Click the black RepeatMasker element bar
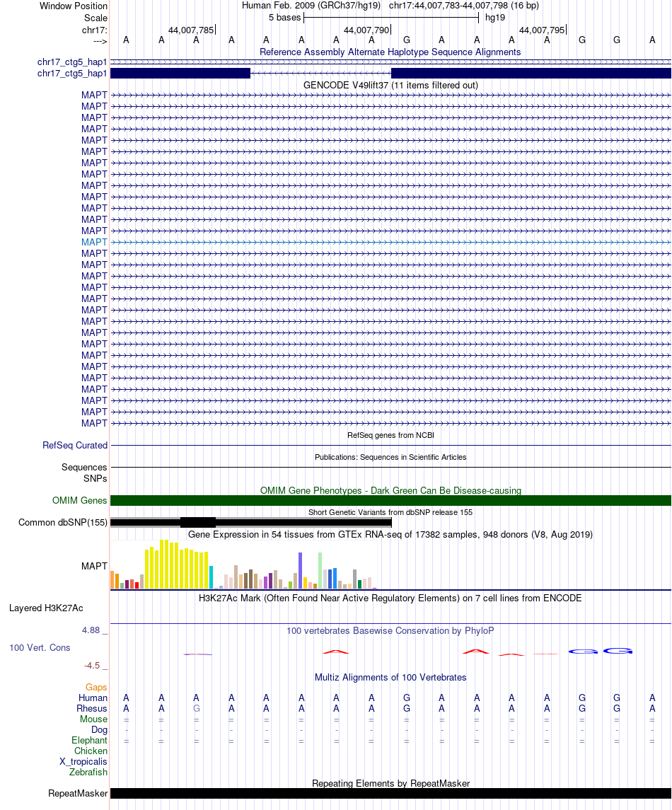 pyautogui.click(x=391, y=794)
